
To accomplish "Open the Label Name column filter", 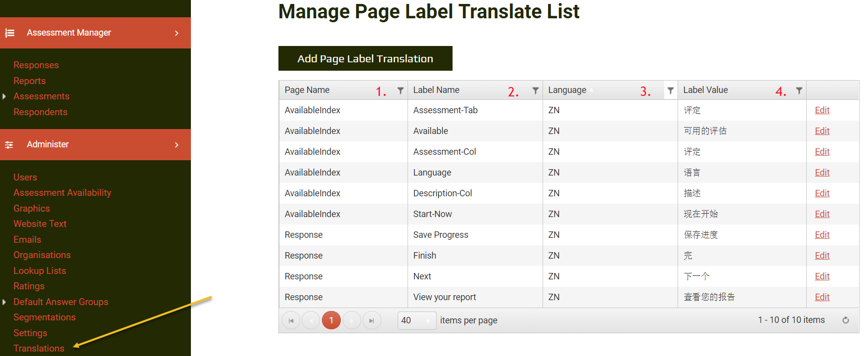I will tap(535, 90).
